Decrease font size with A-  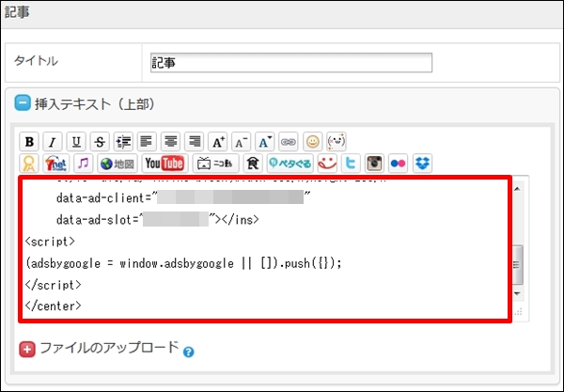[241, 142]
